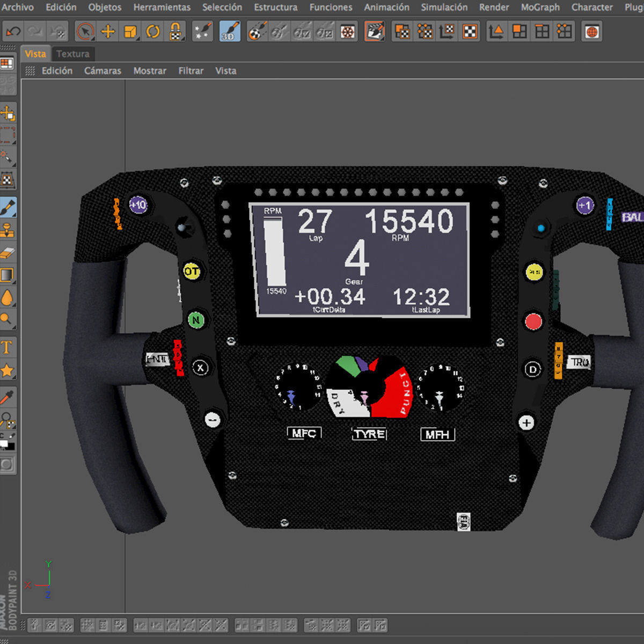Click the padlock lock icon in toolbar
Screen dimensions: 644x644
tap(175, 32)
